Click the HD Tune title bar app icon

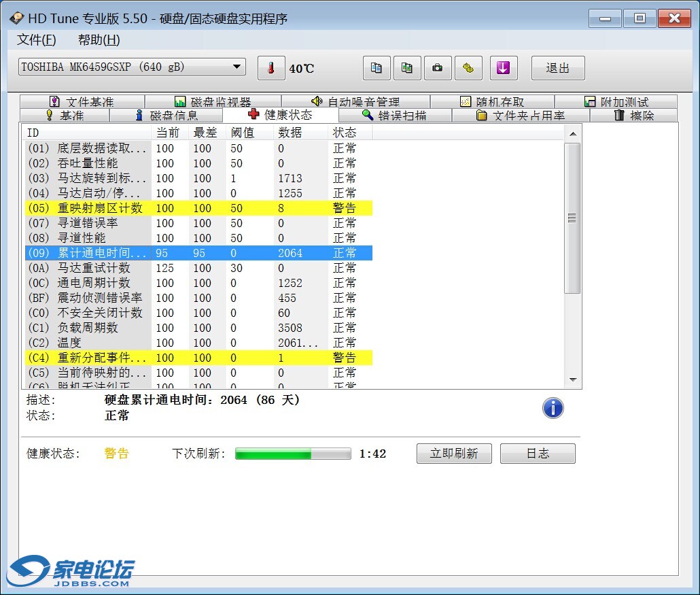[x=16, y=18]
